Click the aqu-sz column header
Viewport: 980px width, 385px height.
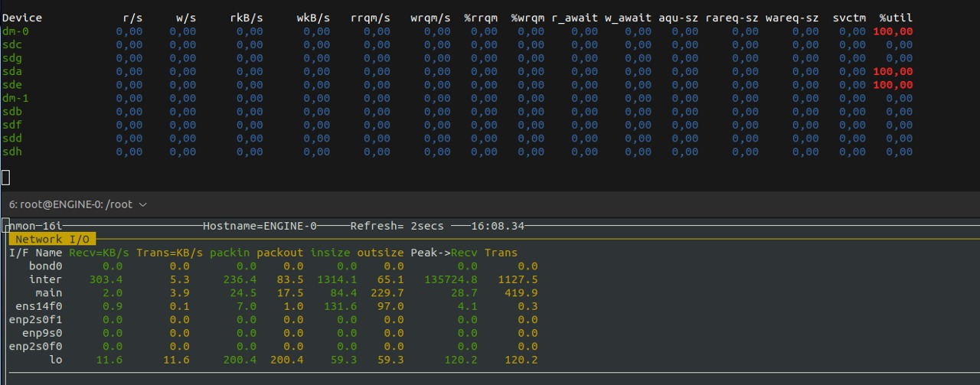pos(678,18)
